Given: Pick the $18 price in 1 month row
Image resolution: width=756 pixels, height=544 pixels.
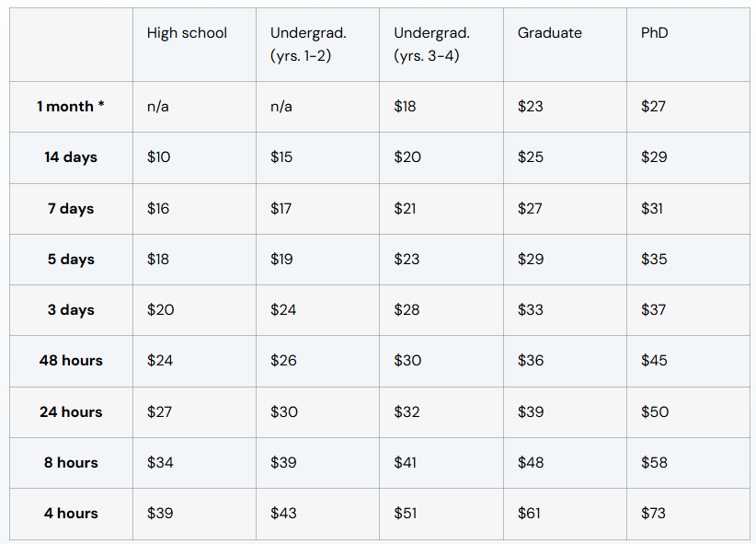Looking at the screenshot, I should click(405, 106).
